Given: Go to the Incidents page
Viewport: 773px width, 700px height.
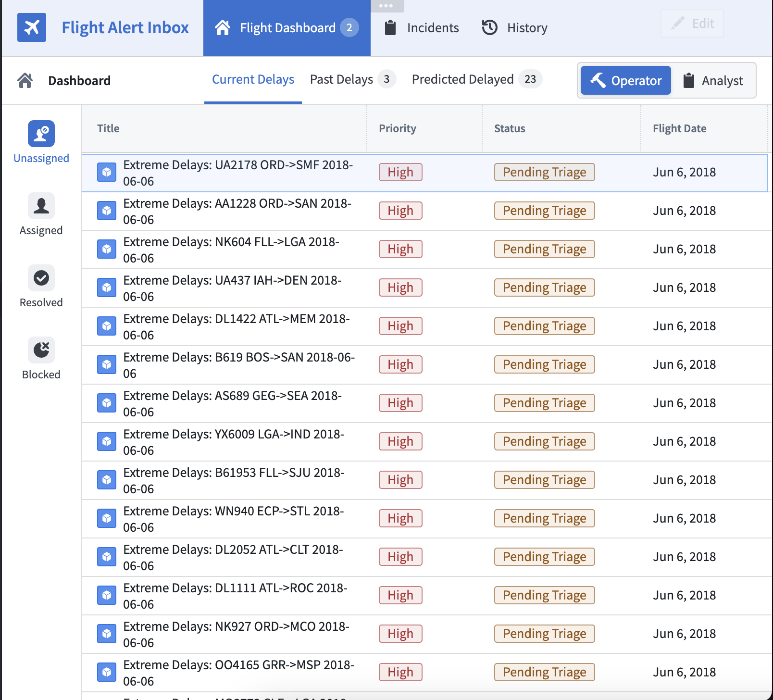Looking at the screenshot, I should pos(422,28).
